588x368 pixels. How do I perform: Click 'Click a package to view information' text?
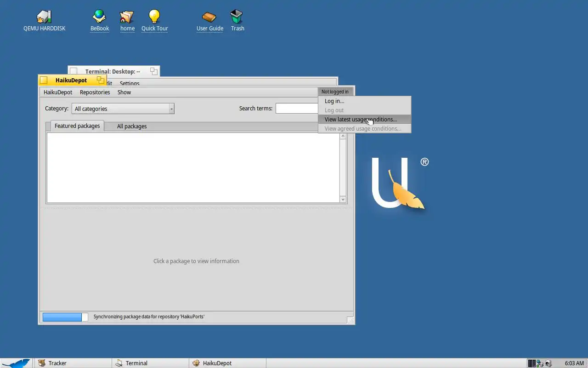[x=196, y=261]
